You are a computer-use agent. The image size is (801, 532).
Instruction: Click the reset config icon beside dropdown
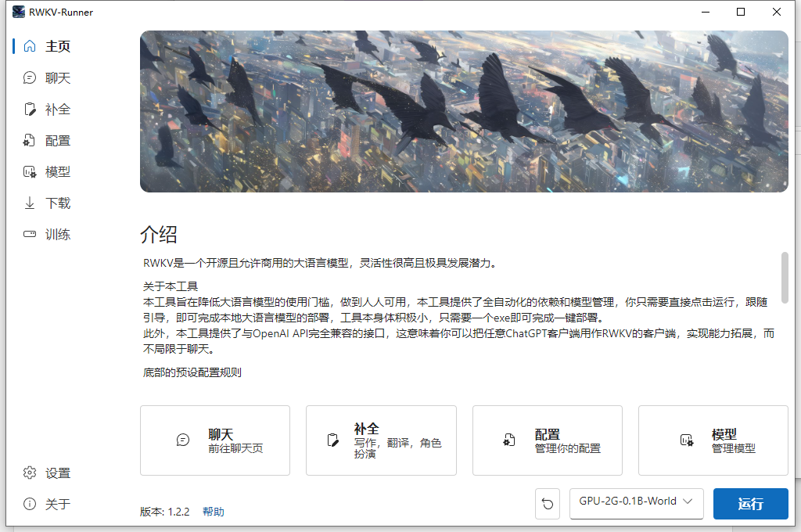[547, 504]
